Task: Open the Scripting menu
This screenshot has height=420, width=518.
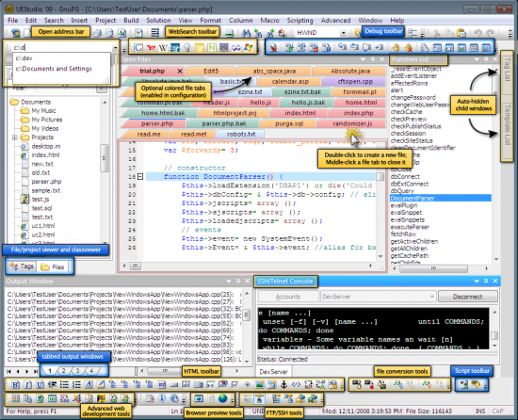Action: [x=299, y=20]
